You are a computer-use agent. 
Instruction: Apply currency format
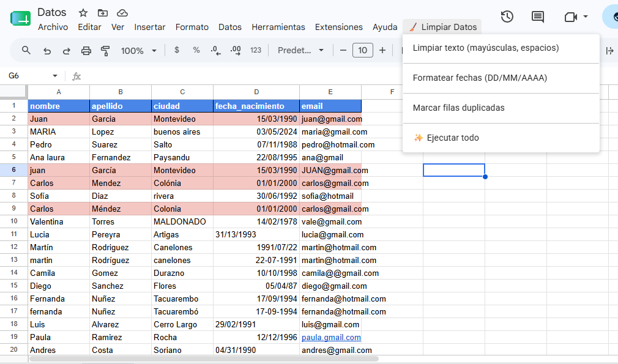pos(177,50)
